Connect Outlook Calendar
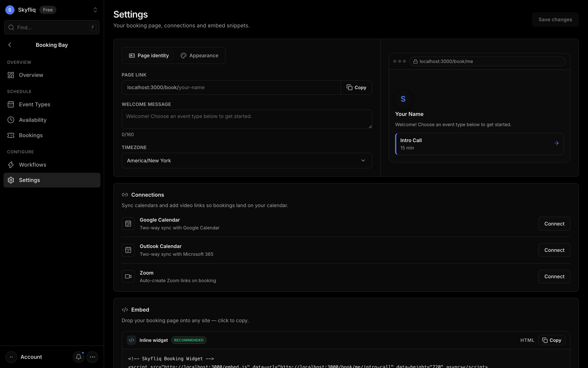The width and height of the screenshot is (588, 368). (554, 250)
